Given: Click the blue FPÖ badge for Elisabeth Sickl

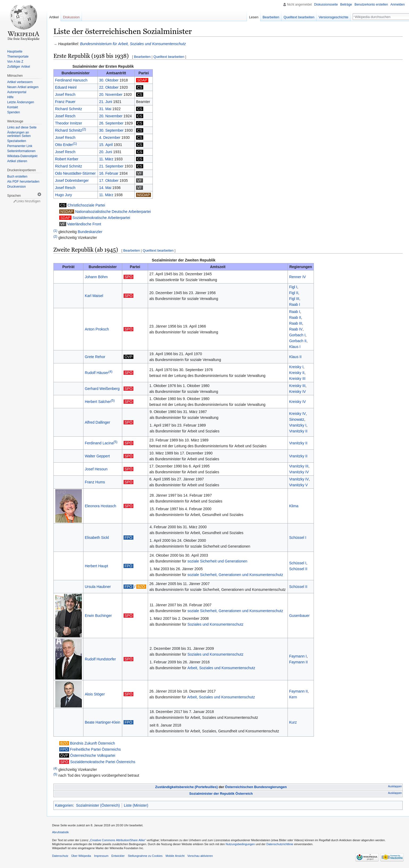Looking at the screenshot, I should [x=128, y=538].
